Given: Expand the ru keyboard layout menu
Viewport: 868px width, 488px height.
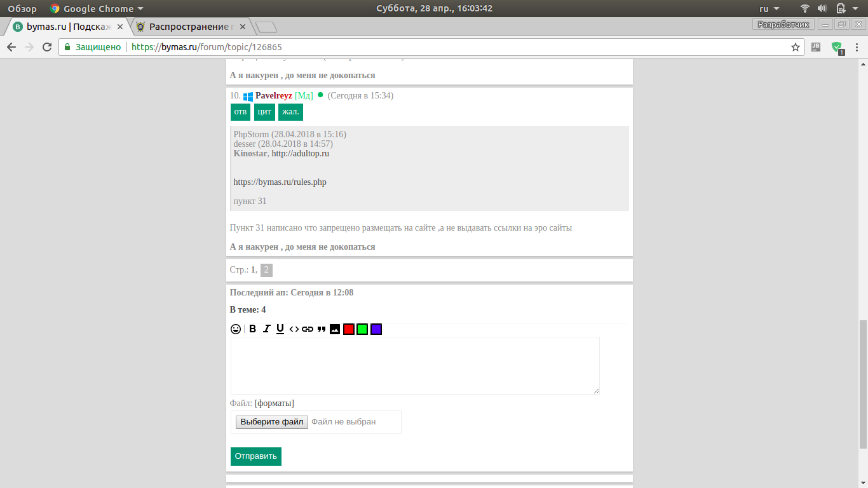Looking at the screenshot, I should (x=770, y=9).
